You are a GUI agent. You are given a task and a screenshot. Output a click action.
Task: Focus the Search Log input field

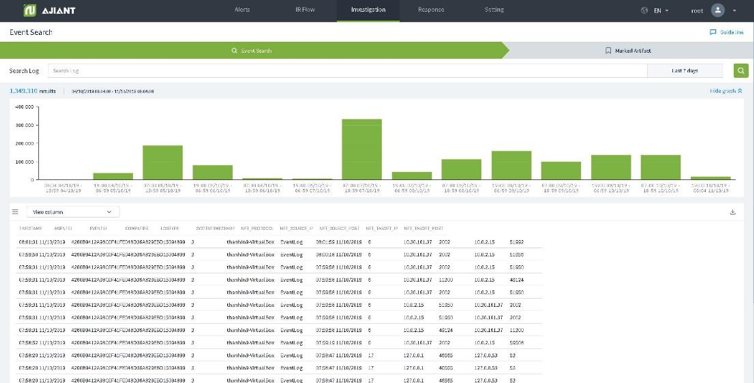point(347,71)
